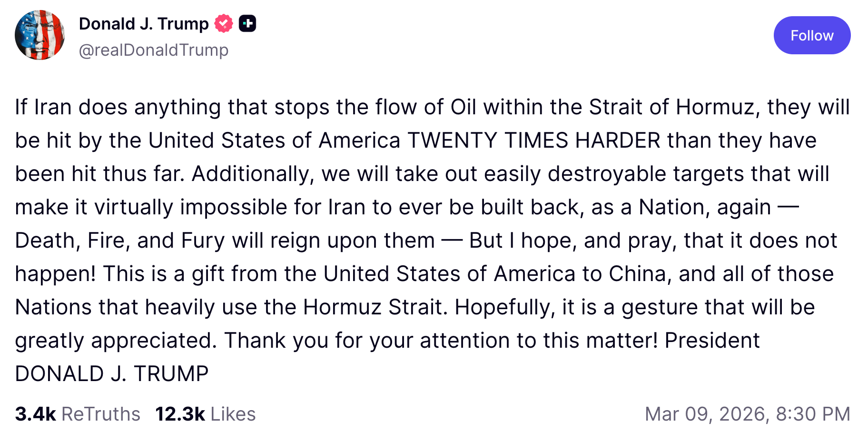Open the Donald J. Trump display name link
868x443 pixels.
[x=144, y=23]
